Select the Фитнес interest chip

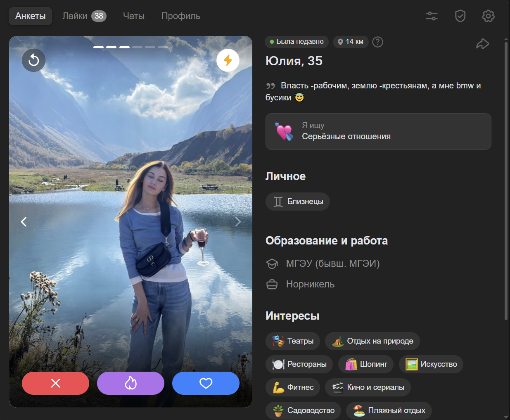coord(293,387)
